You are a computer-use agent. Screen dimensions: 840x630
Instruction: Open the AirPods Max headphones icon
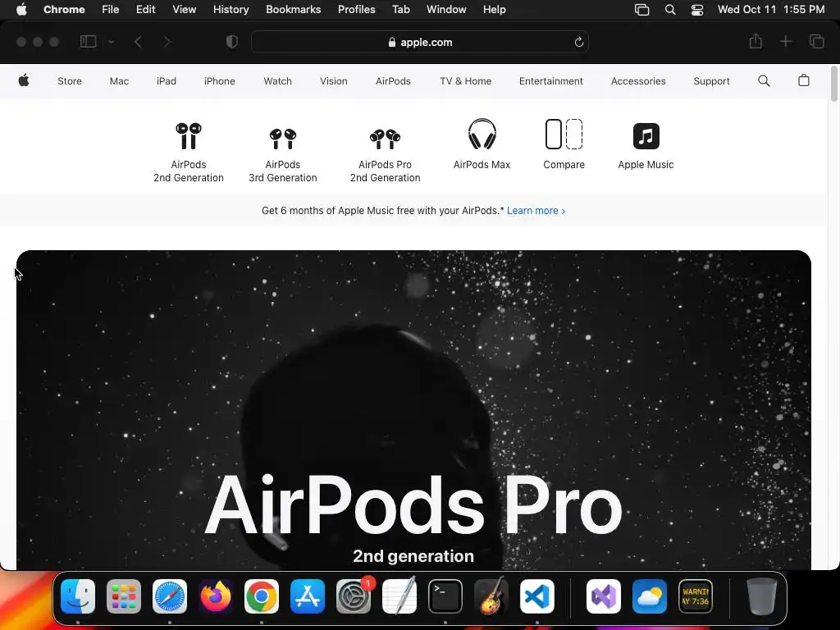482,134
